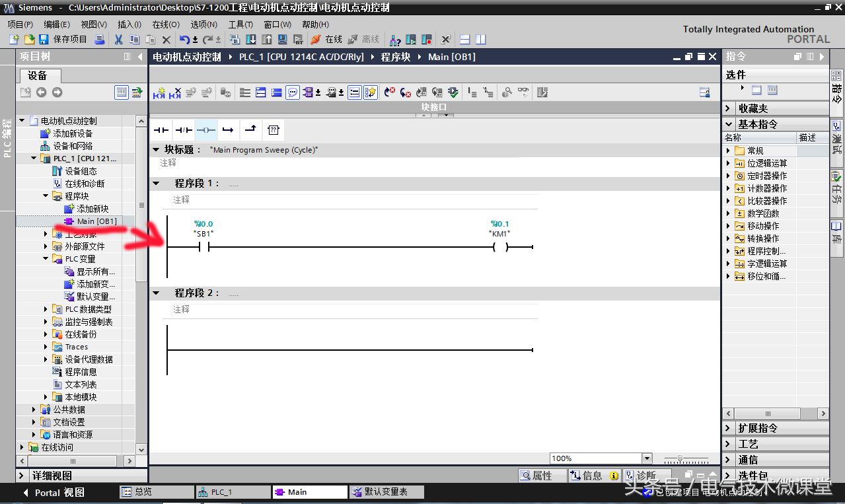Viewport: 845px width, 504px height.
Task: Select normally open contact in favorites
Action: click(x=161, y=129)
